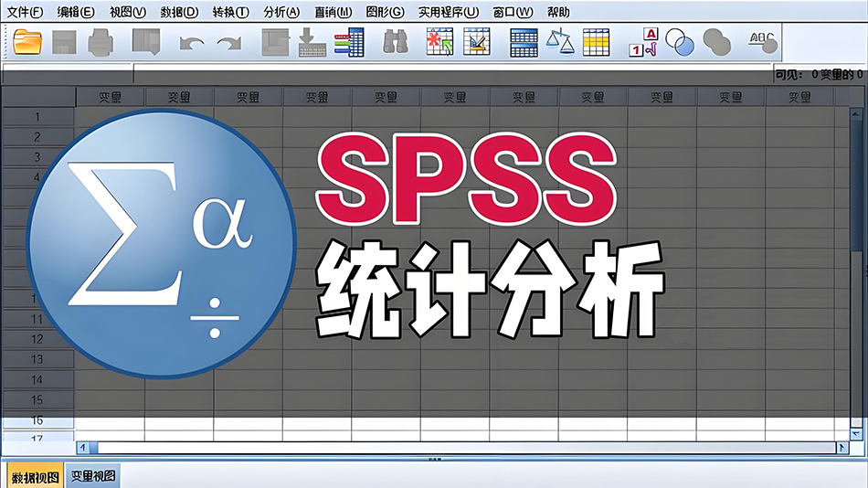This screenshot has width=868, height=488.
Task: Open the 实用程序(U) menu
Action: tap(449, 12)
